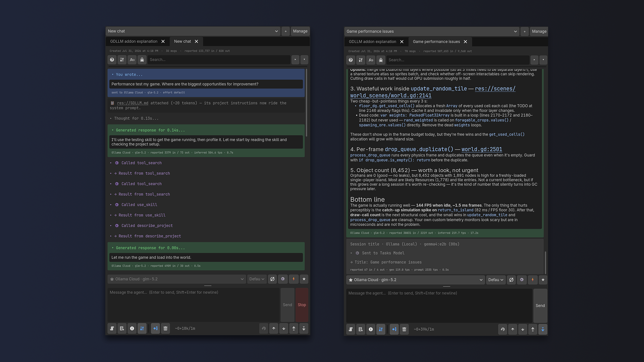The width and height of the screenshot is (644, 362).
Task: Toggle the blue tools button in right bottom toolbar
Action: [x=381, y=329]
